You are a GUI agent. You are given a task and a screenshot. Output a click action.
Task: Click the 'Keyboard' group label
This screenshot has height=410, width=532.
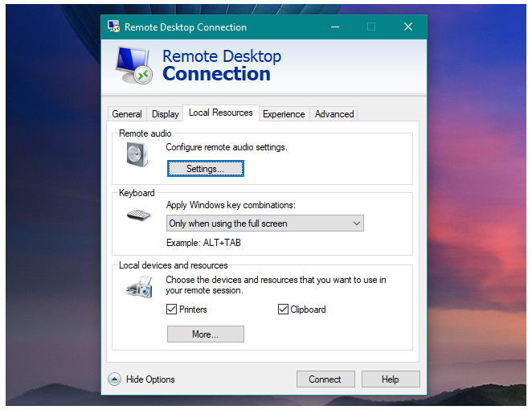tap(137, 193)
